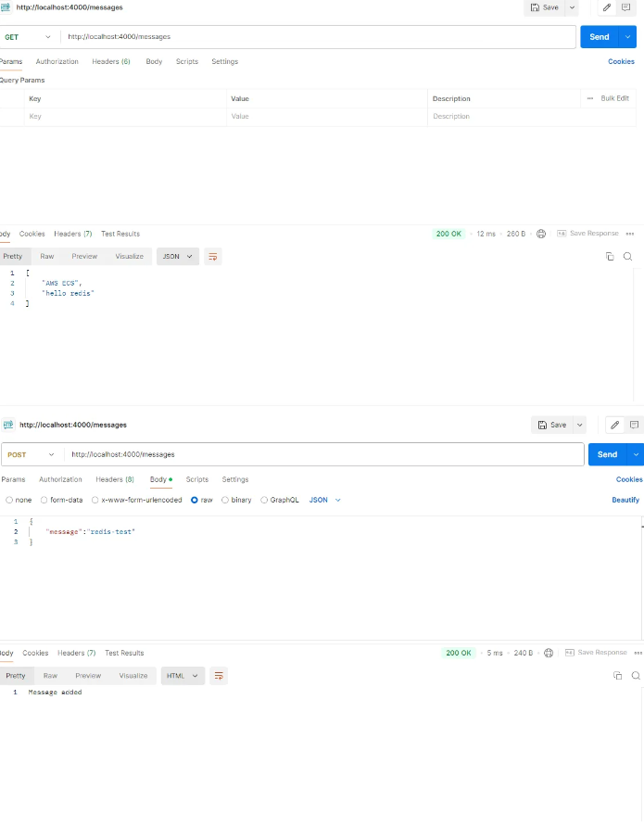Expand Save options arrow in GET request
644x827 pixels.
pyautogui.click(x=572, y=7)
